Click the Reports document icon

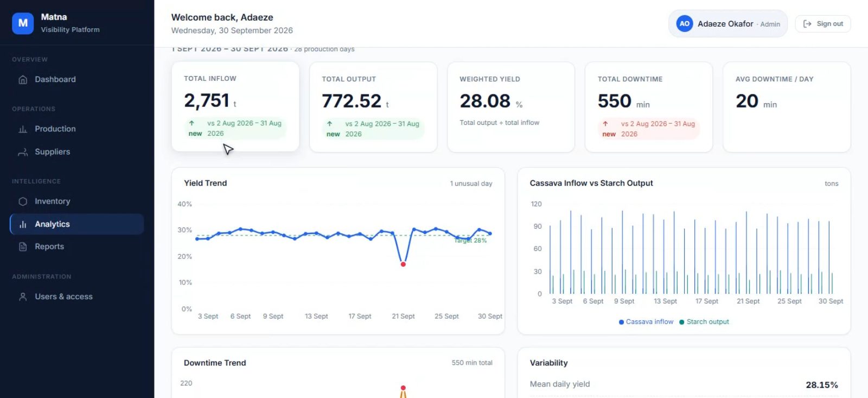(x=23, y=247)
